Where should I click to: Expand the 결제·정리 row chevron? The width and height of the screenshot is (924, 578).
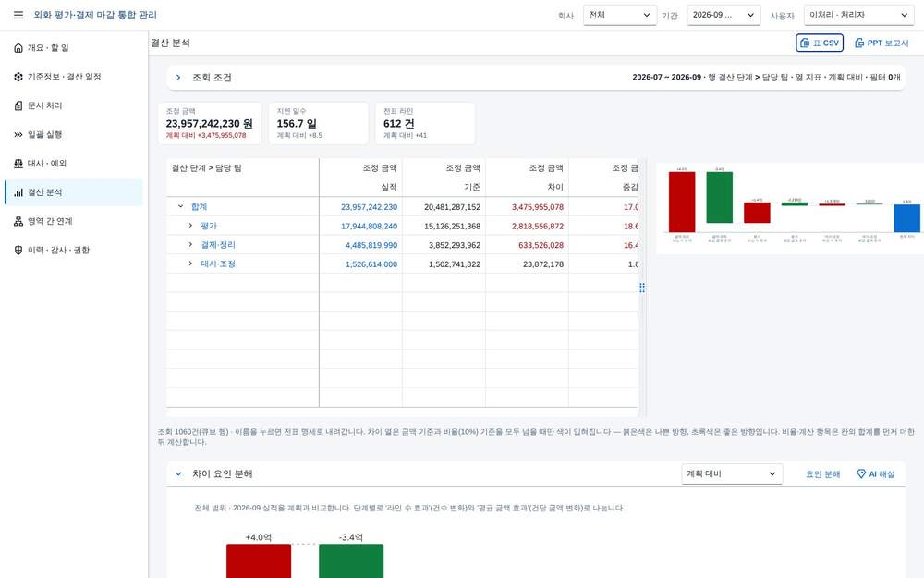189,244
